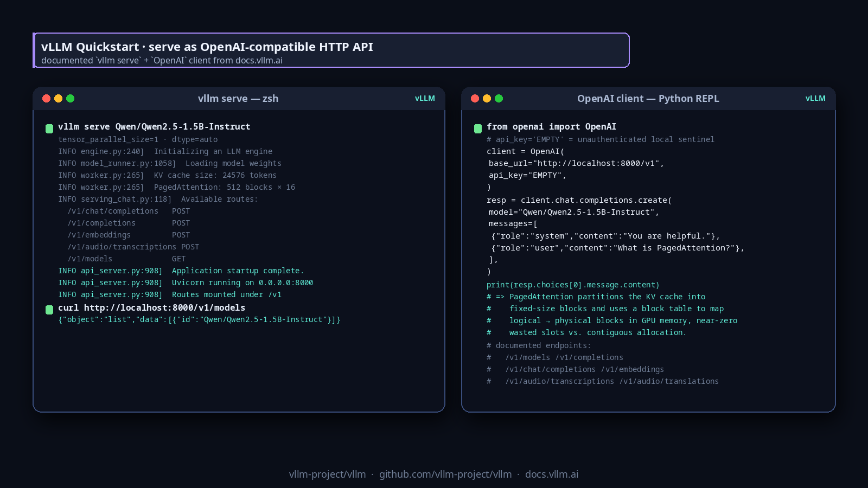Click the red close dot in OpenAI client window
Image resolution: width=868 pixels, height=488 pixels.
point(475,98)
